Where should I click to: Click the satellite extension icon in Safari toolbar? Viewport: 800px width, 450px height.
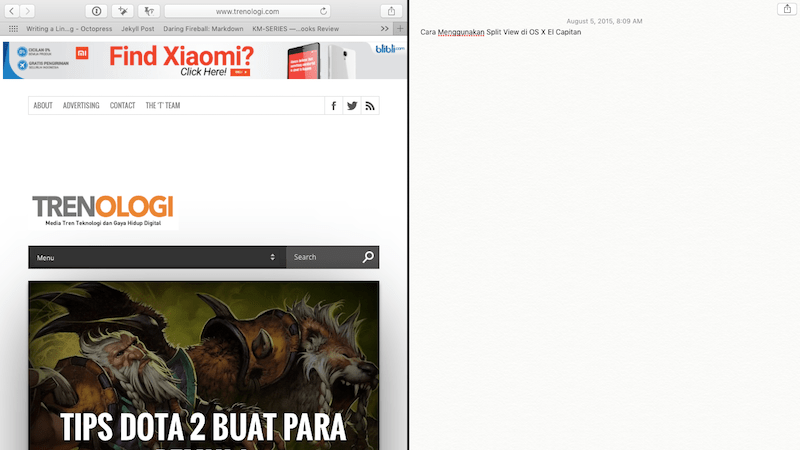(x=123, y=11)
